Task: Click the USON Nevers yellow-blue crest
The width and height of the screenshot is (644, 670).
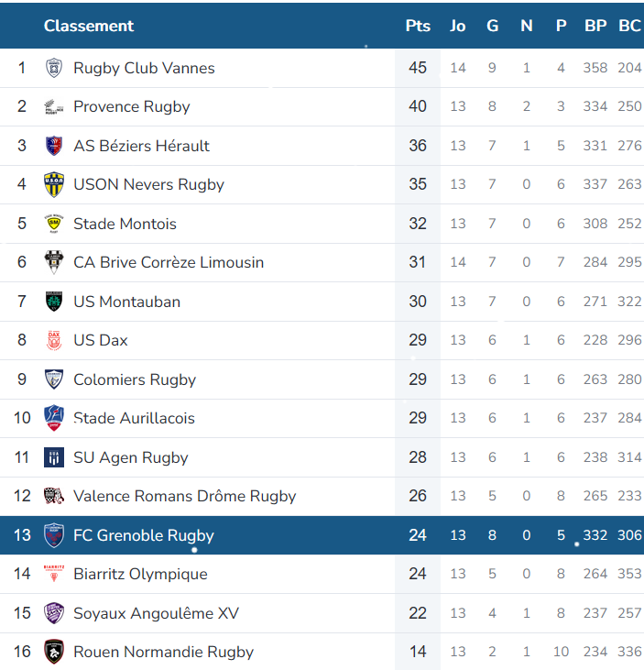Action: coord(54,184)
